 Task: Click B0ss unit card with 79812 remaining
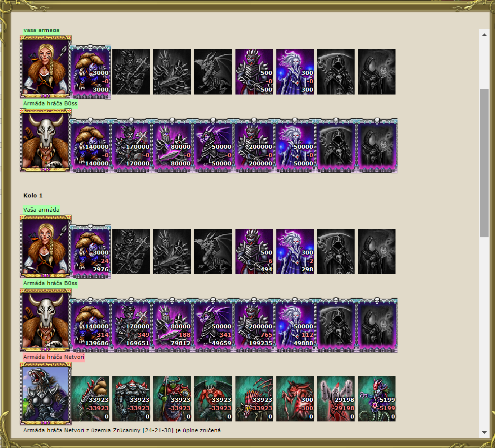pos(172,324)
